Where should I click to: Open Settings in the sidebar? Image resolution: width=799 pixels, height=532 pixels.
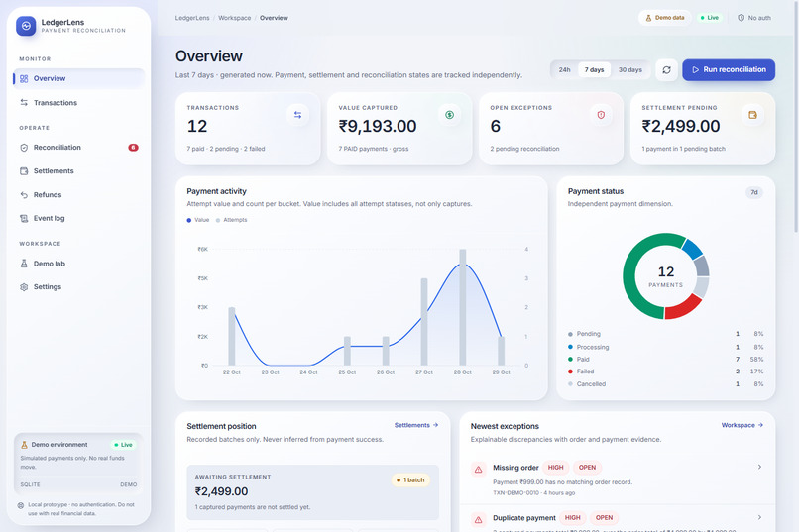click(79, 287)
